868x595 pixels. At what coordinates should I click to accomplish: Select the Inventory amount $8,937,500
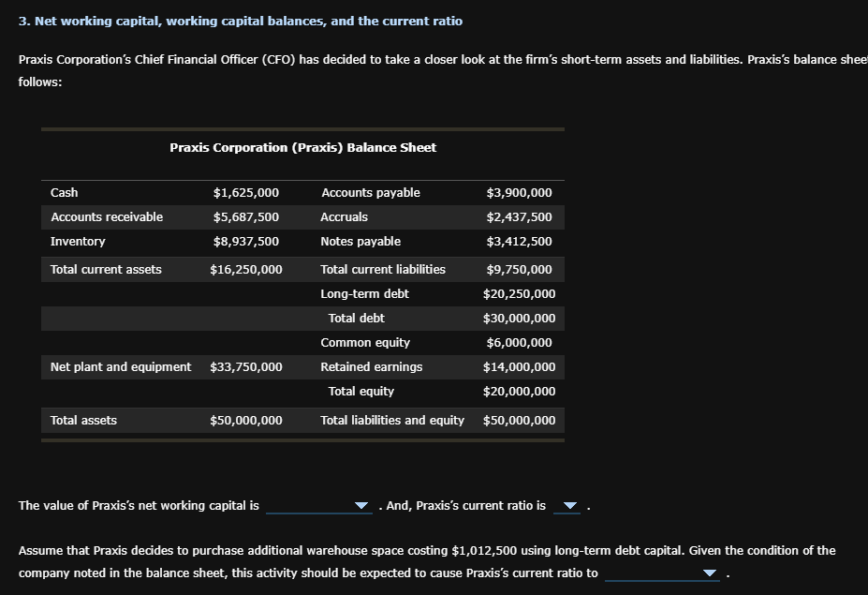point(248,241)
